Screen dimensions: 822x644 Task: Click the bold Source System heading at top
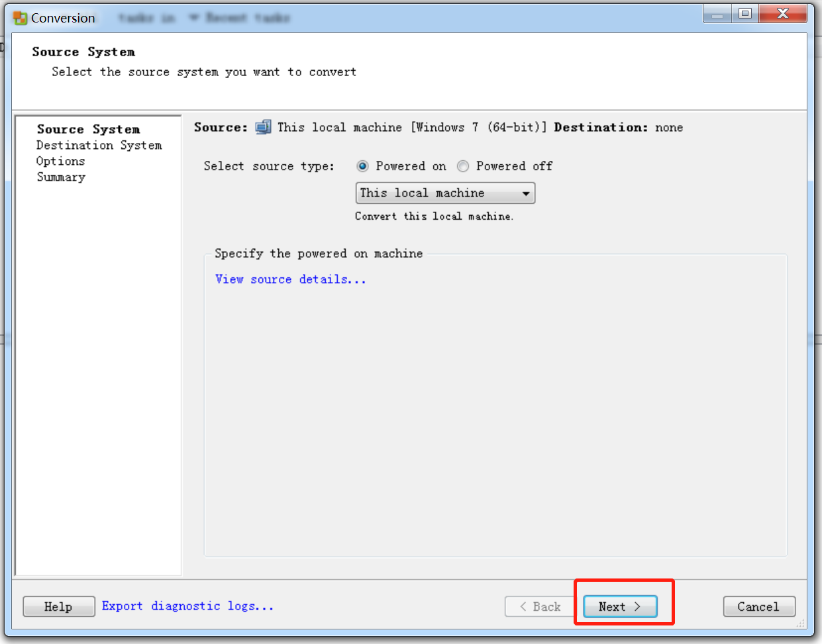(83, 52)
